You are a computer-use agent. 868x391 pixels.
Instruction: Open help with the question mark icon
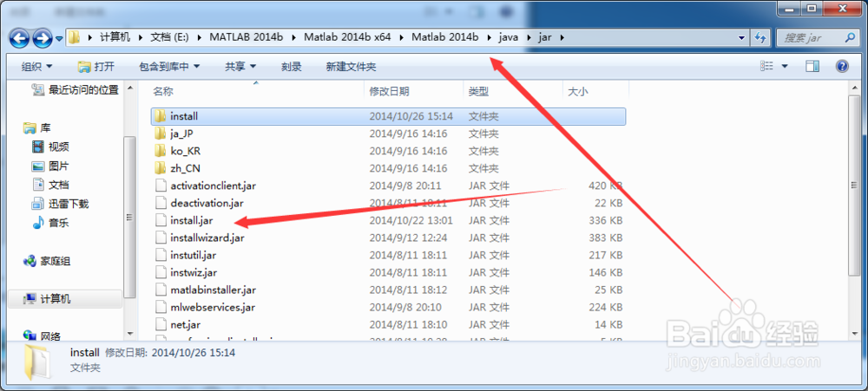[842, 67]
